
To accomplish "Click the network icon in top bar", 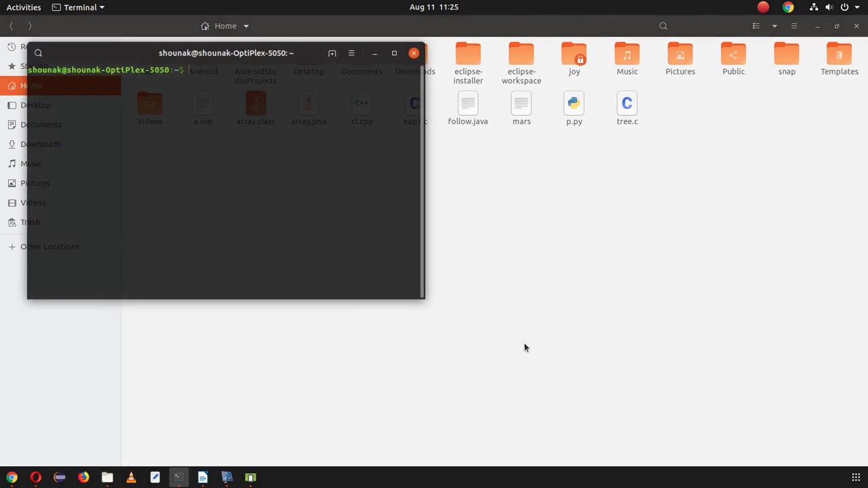I will coord(814,7).
